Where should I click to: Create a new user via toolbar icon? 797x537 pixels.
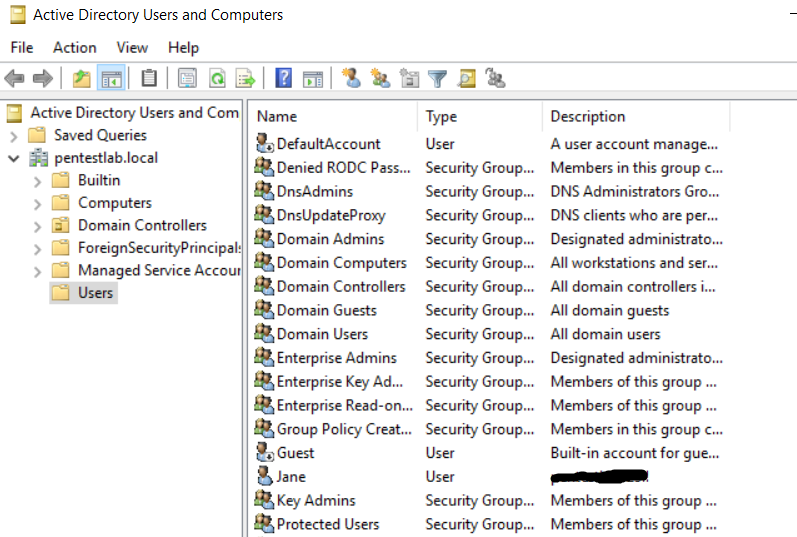(x=352, y=78)
